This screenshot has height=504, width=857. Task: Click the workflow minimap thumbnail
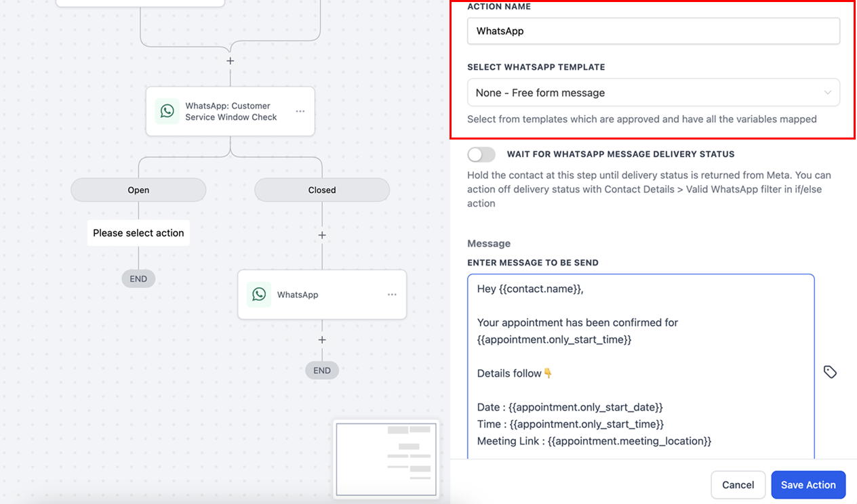pos(386,459)
